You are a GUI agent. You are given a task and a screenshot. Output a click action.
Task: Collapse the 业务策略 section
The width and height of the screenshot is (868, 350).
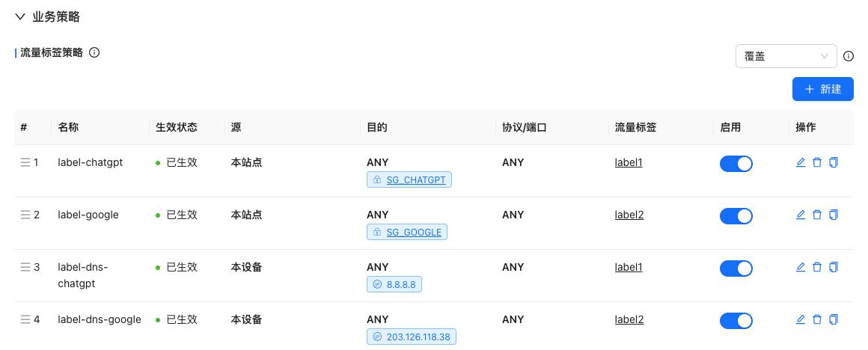[20, 16]
